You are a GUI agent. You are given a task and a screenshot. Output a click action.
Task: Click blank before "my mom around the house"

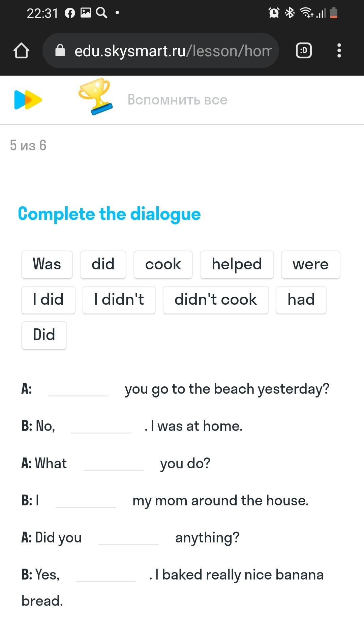pyautogui.click(x=86, y=501)
